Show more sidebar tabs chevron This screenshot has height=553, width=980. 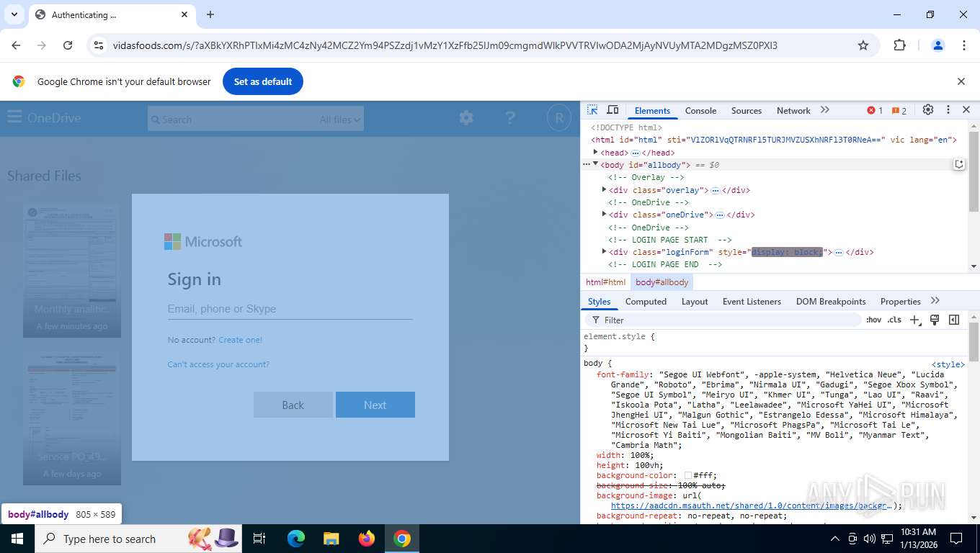pos(935,301)
